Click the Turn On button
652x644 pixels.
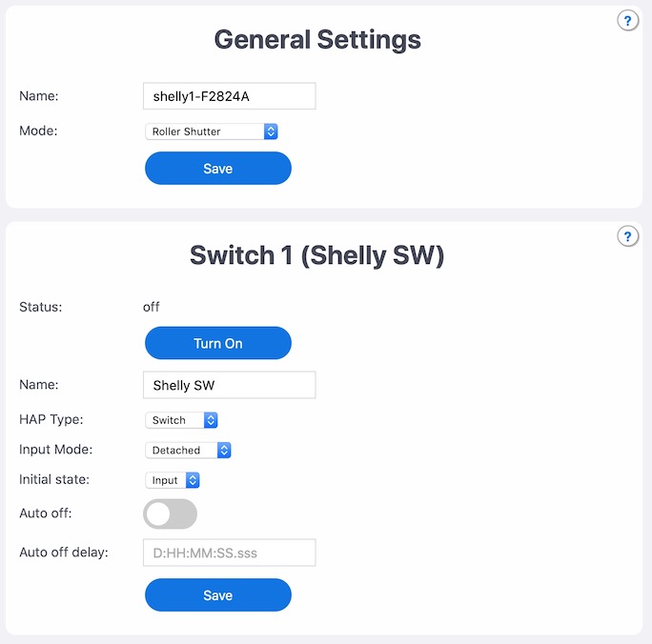pos(218,343)
